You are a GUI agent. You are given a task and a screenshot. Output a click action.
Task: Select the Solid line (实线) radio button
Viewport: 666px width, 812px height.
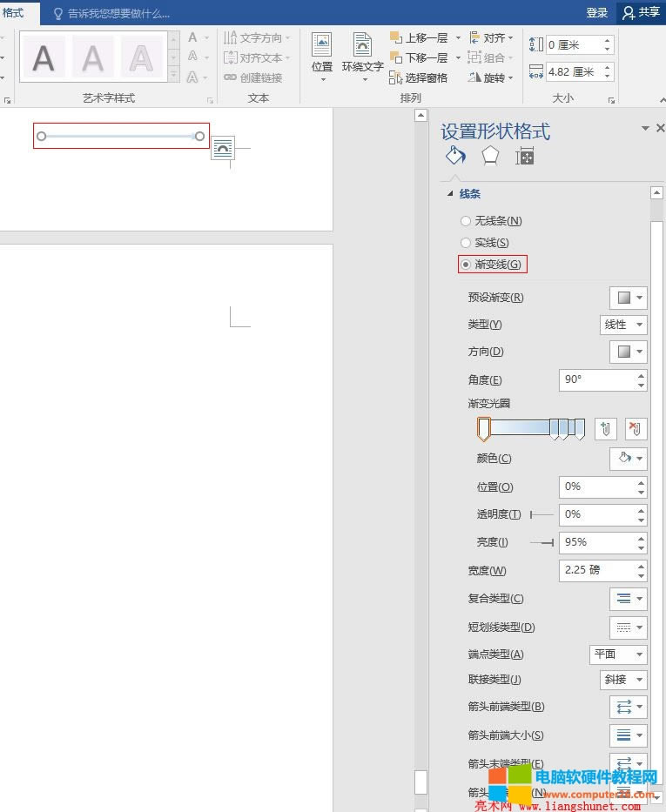(466, 243)
